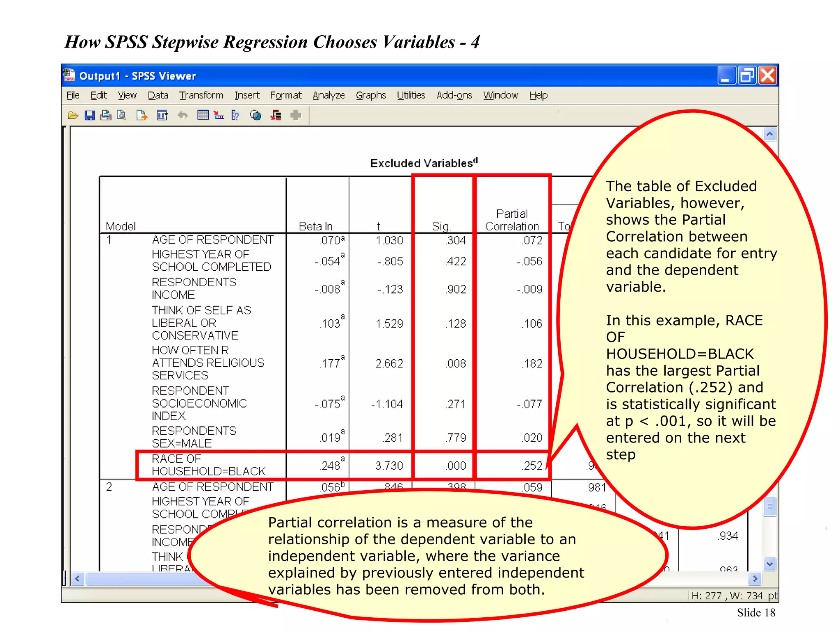Click Model 2 AGE OF RESPONDENT row label
Screen dimensions: 840x630
pyautogui.click(x=212, y=487)
